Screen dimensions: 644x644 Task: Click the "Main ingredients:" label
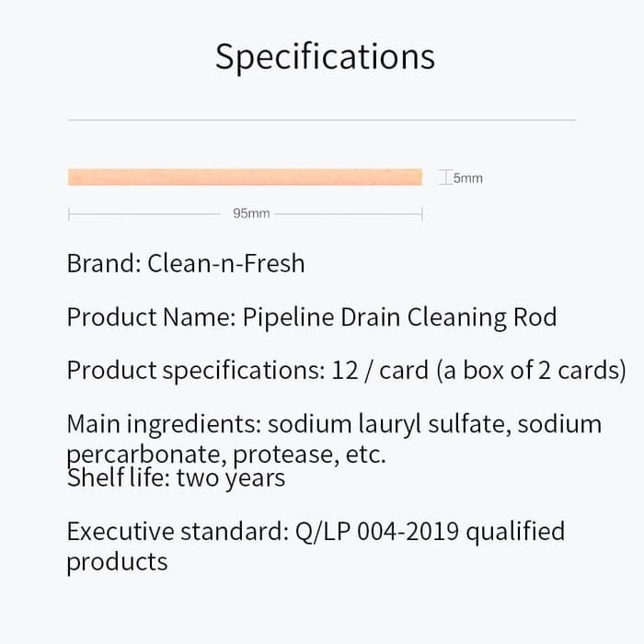tap(164, 425)
